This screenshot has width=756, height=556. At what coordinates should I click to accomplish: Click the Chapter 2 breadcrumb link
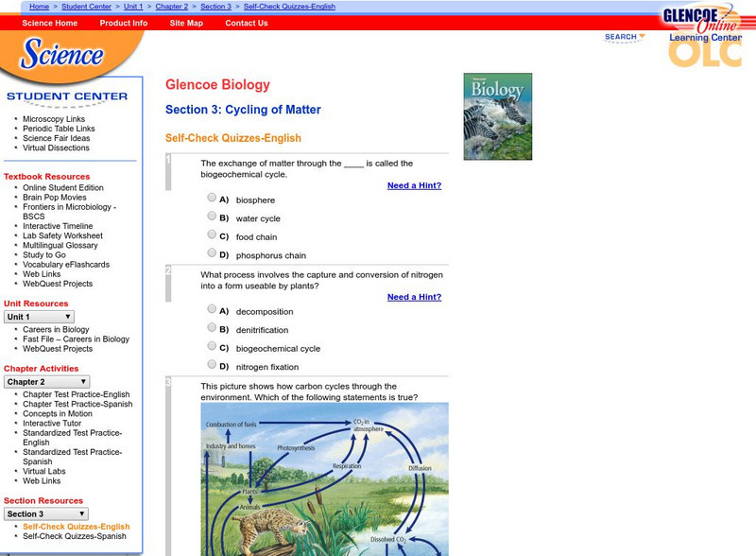point(172,7)
